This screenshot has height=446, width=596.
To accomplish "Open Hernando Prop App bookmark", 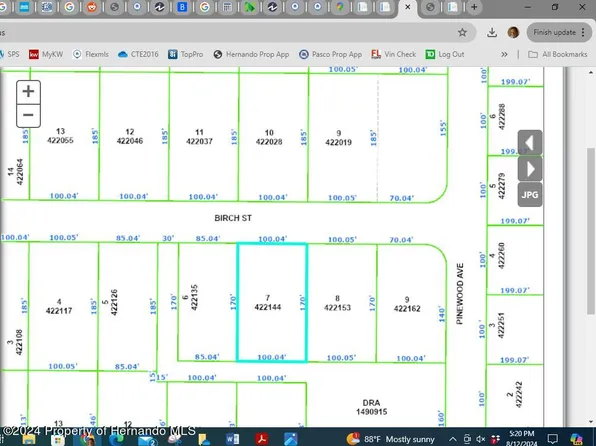I will click(x=251, y=54).
